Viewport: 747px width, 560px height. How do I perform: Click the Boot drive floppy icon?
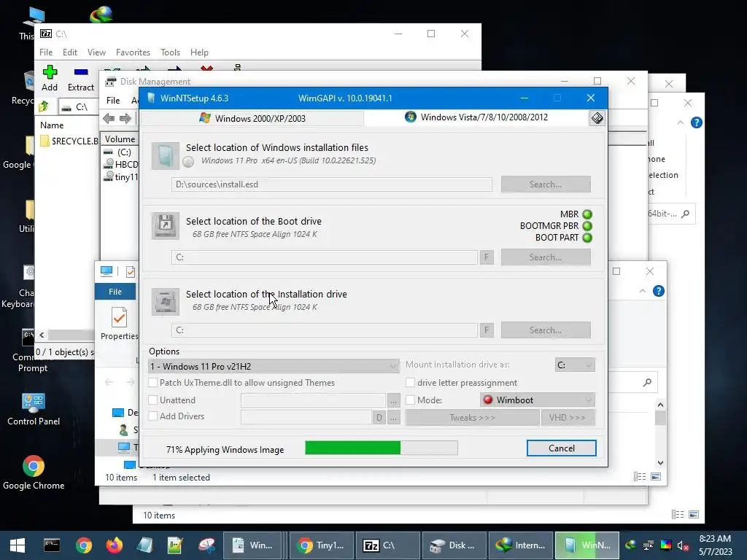[x=166, y=226]
